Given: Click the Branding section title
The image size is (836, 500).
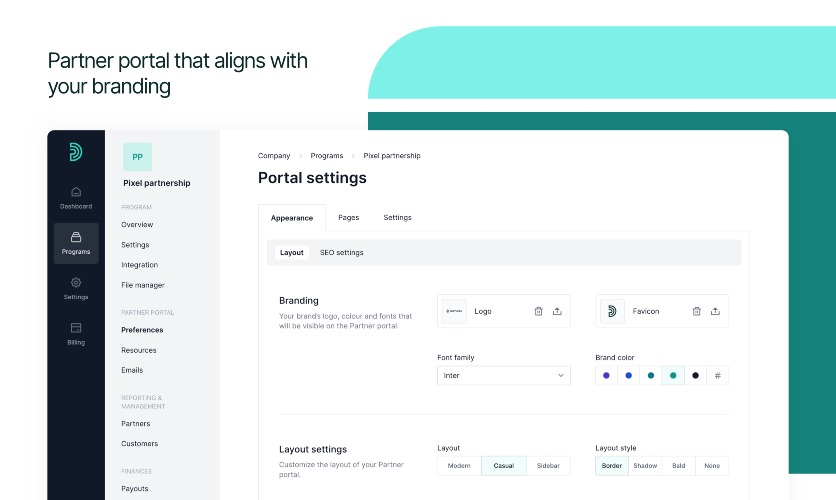Looking at the screenshot, I should [x=299, y=301].
